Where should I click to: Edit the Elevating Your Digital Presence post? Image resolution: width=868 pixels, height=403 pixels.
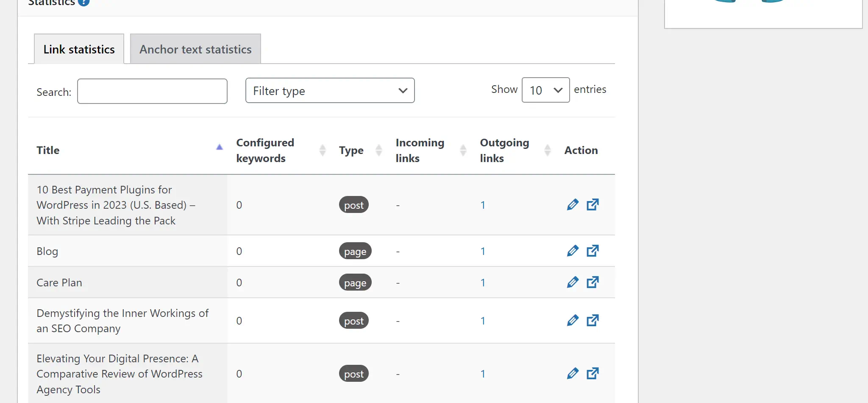[573, 373]
